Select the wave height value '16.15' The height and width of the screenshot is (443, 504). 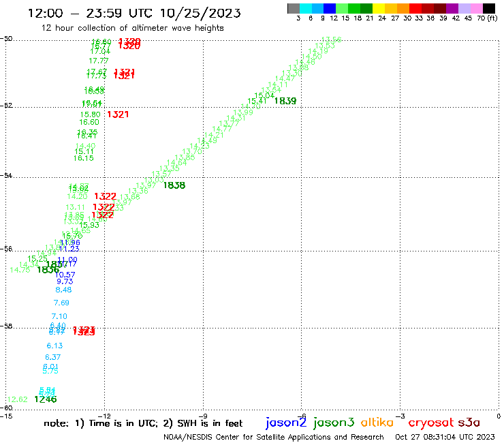(x=84, y=158)
